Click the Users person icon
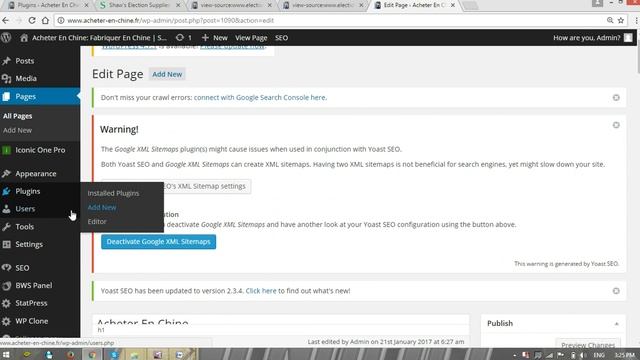Viewport: 640px width, 360px height. 6,209
